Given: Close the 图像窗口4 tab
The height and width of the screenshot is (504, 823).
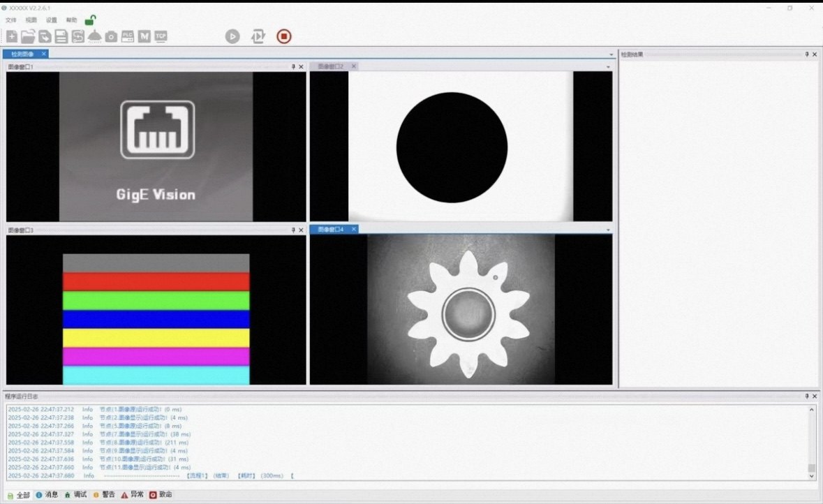Looking at the screenshot, I should pos(354,230).
